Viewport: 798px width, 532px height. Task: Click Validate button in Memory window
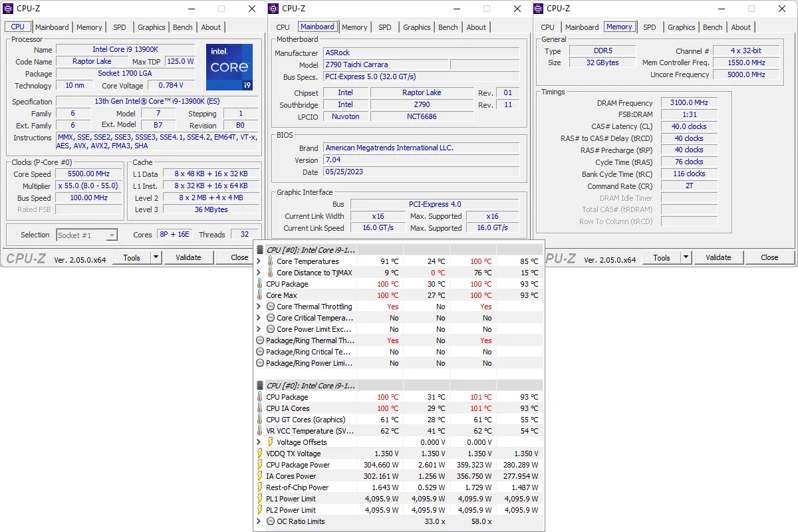tap(718, 257)
